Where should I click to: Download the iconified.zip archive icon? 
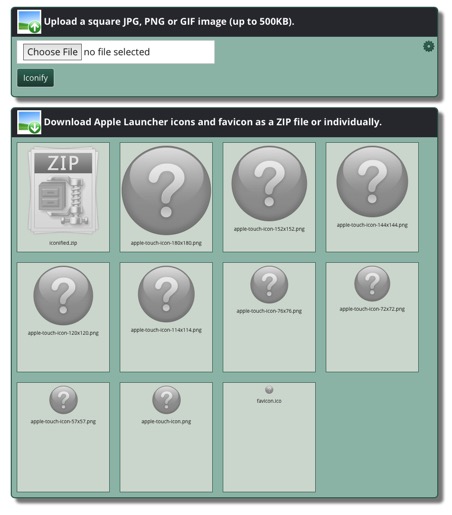63,191
